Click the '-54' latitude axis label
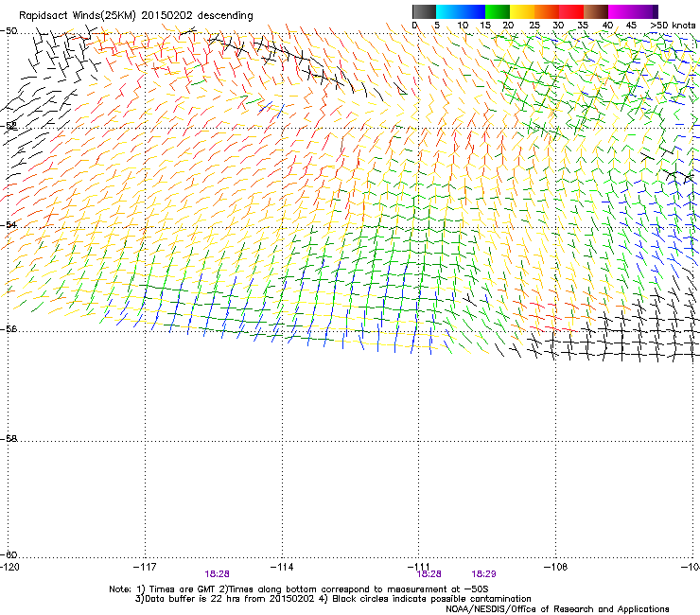Screen dimensions: 700x615 9,224
